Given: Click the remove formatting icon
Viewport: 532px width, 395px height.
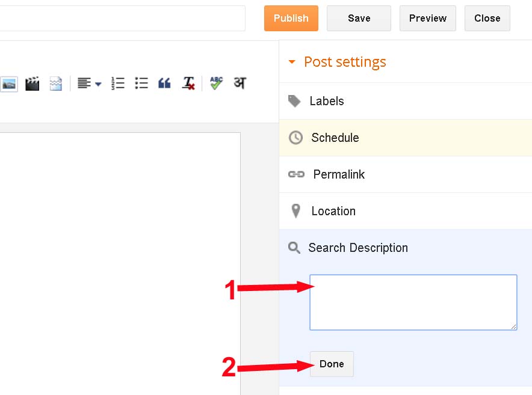Looking at the screenshot, I should [189, 84].
